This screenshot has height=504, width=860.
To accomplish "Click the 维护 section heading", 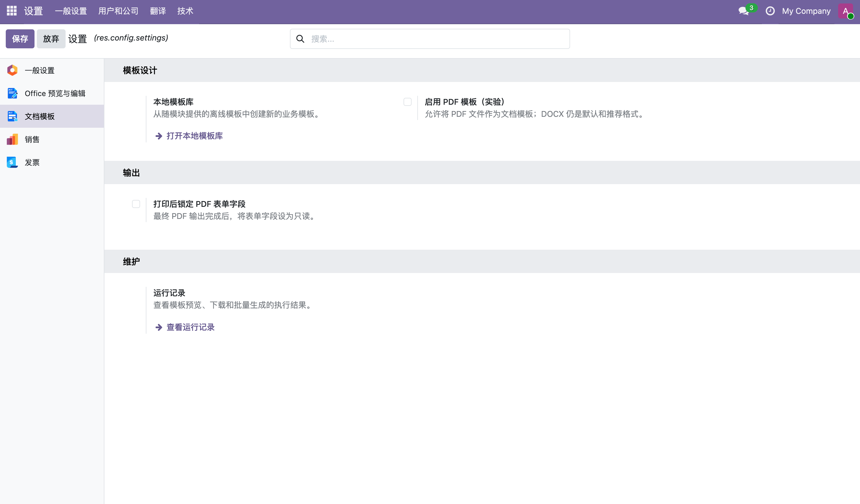I will [131, 262].
